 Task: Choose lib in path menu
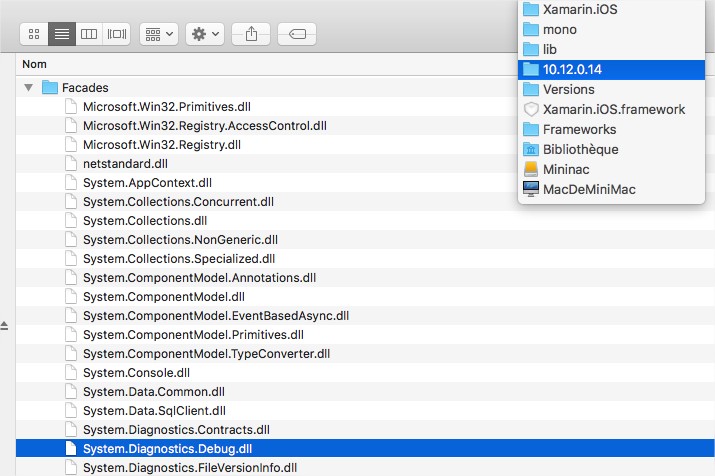click(611, 49)
